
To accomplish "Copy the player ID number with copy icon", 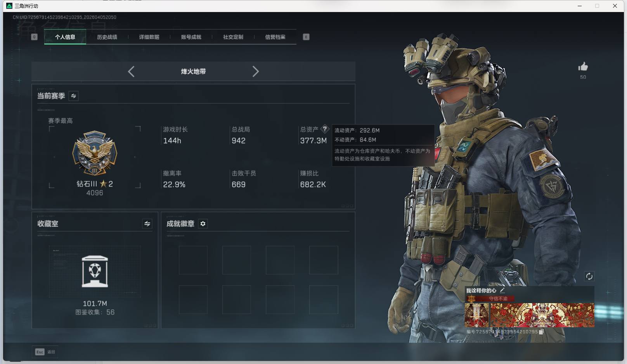I will point(541,332).
